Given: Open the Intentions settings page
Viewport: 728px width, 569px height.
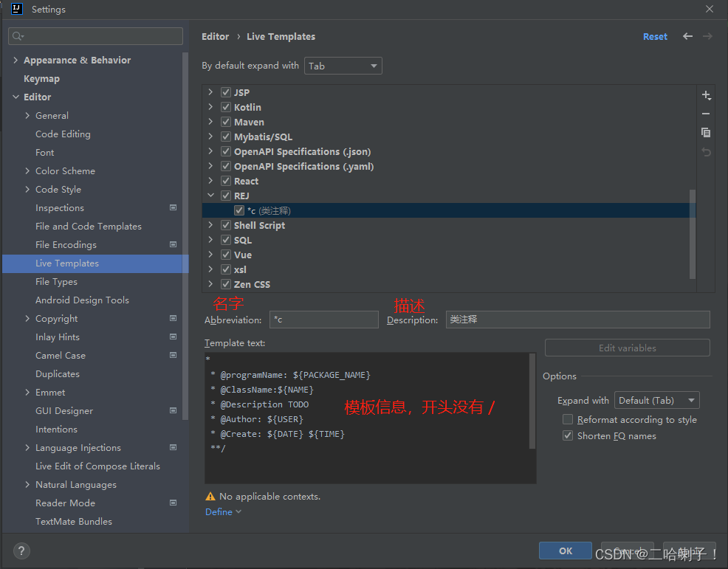Looking at the screenshot, I should click(56, 430).
